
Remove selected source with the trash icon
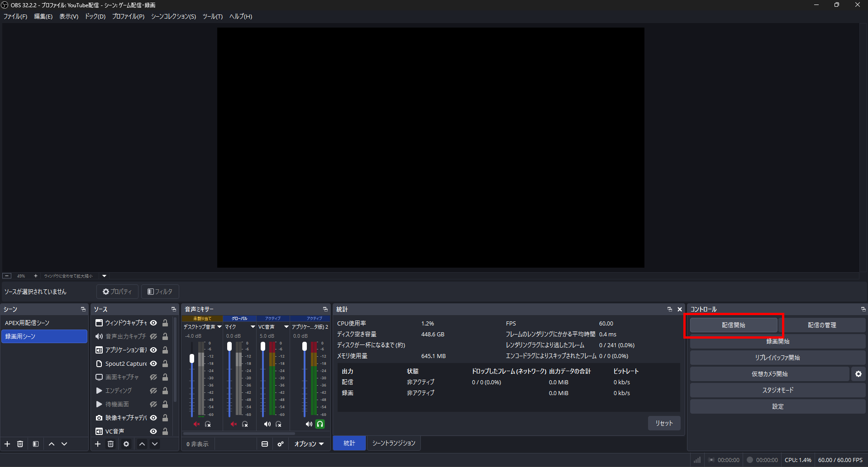(111, 444)
